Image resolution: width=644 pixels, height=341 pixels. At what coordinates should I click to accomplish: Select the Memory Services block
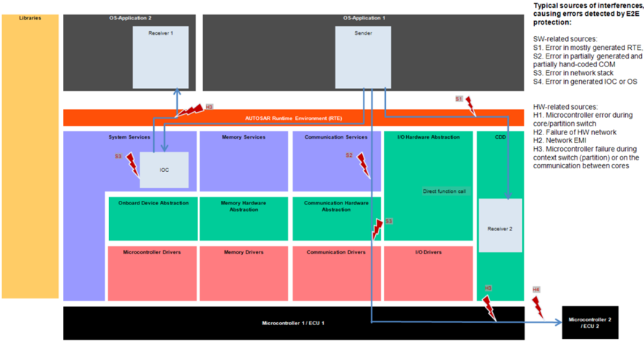[x=244, y=161]
